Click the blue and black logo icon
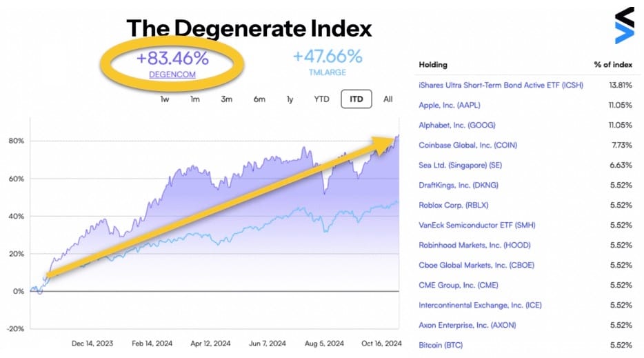This screenshot has width=644, height=358. [624, 26]
